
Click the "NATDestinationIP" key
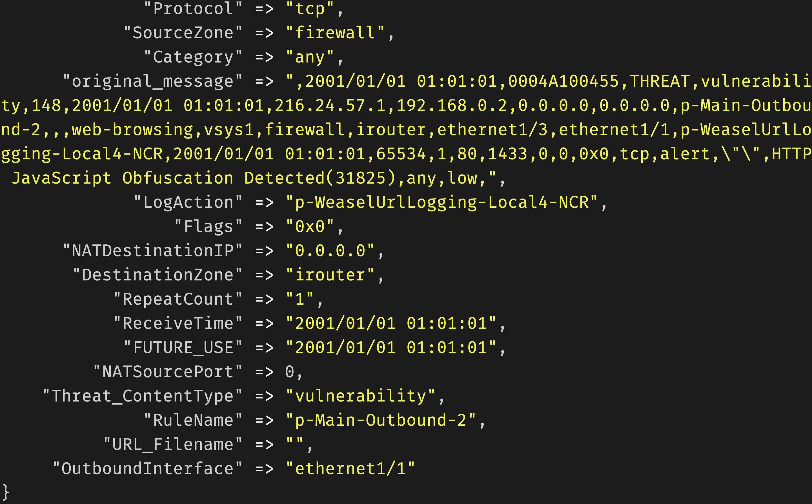[x=153, y=251]
